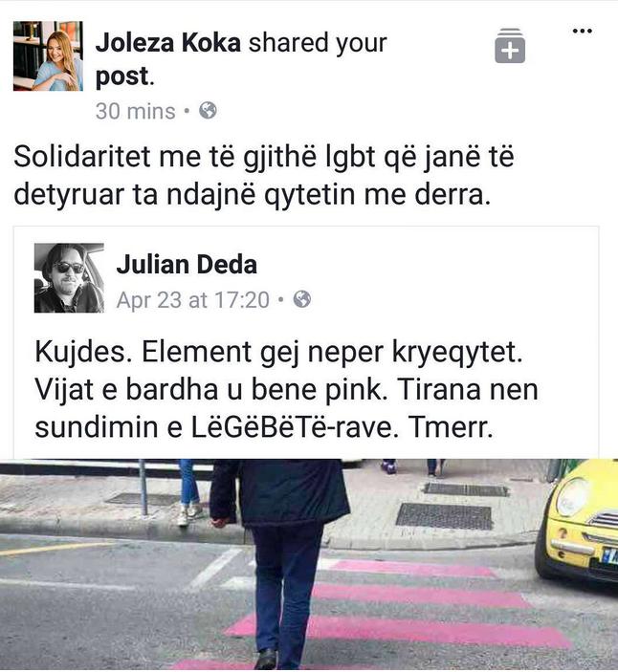The image size is (618, 672).
Task: Click the globe icon beside 30 mins
Action: (208, 111)
